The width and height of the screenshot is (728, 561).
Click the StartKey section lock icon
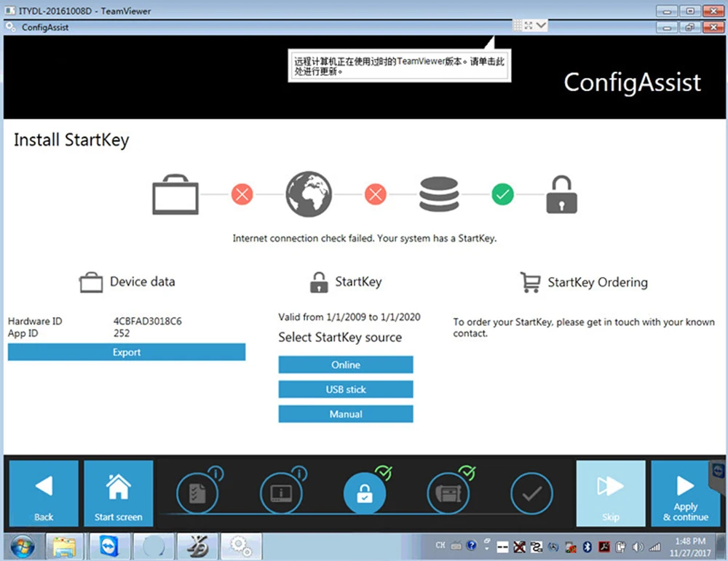(x=319, y=282)
